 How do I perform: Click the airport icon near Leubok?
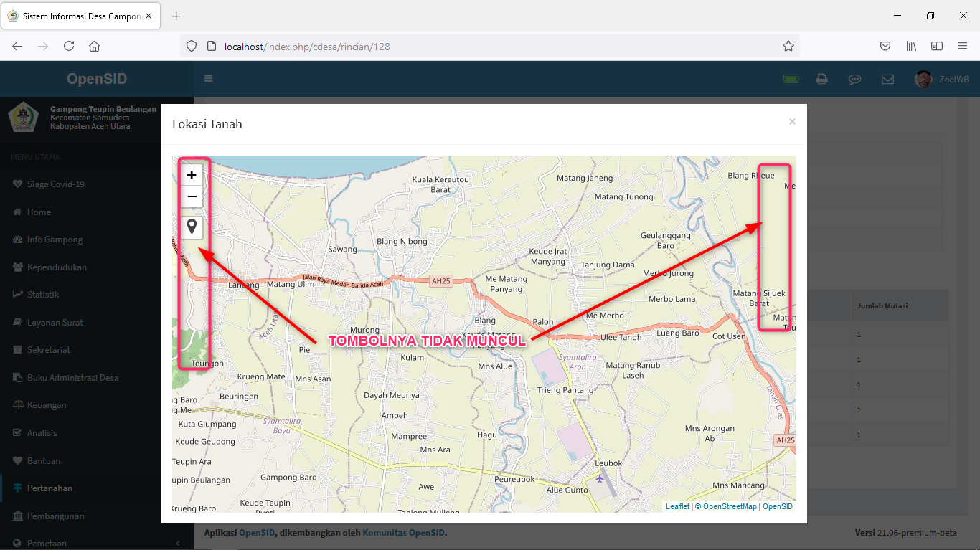(x=600, y=478)
